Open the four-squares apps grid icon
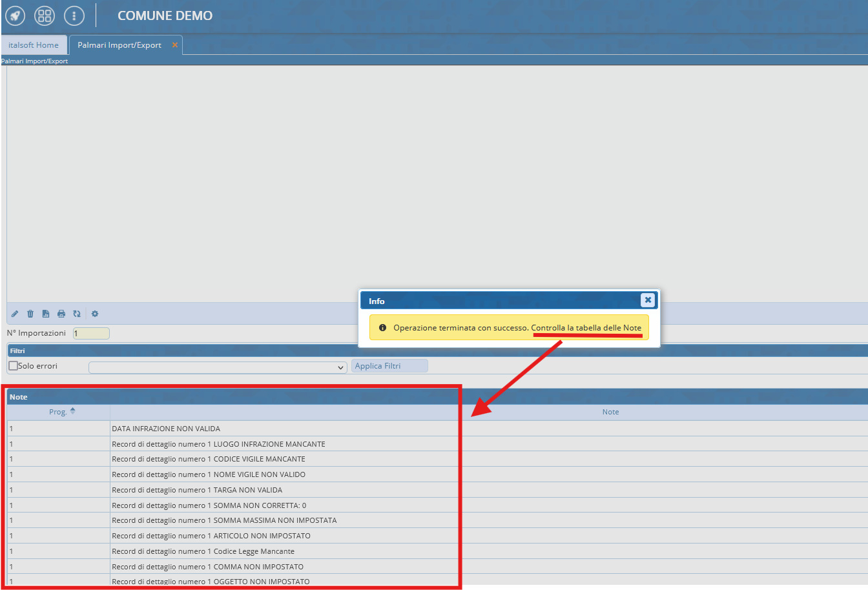This screenshot has width=868, height=590. point(45,15)
